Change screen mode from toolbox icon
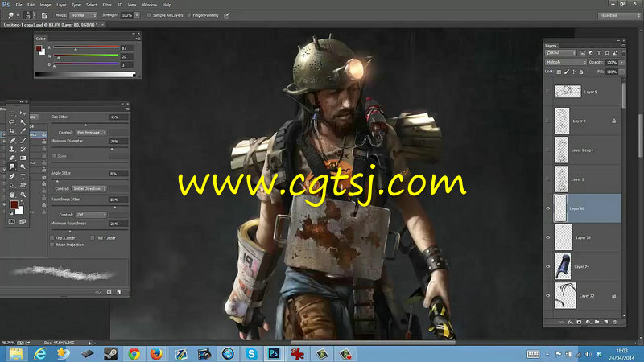 (23, 222)
